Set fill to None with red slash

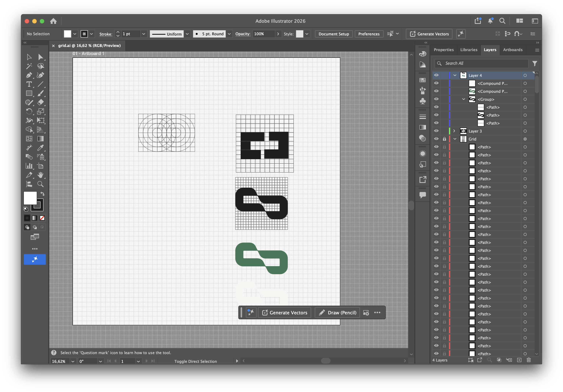point(42,218)
